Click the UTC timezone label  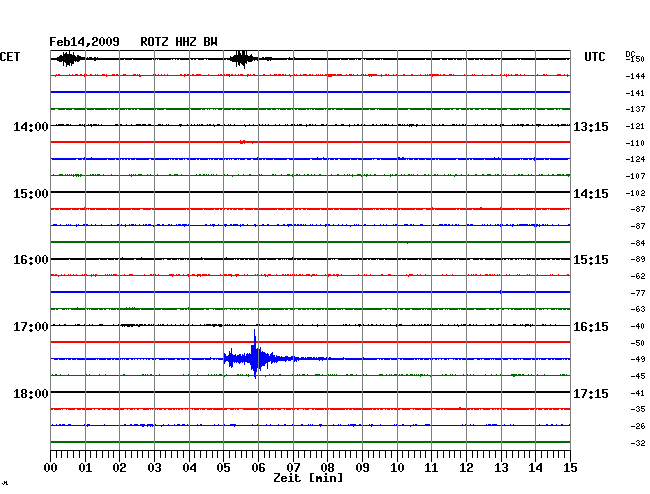click(x=594, y=56)
